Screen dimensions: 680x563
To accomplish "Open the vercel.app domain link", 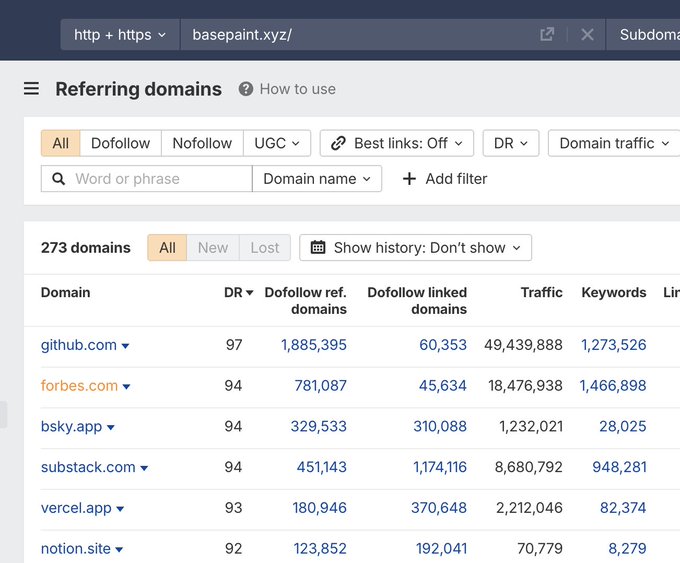I will pos(76,508).
